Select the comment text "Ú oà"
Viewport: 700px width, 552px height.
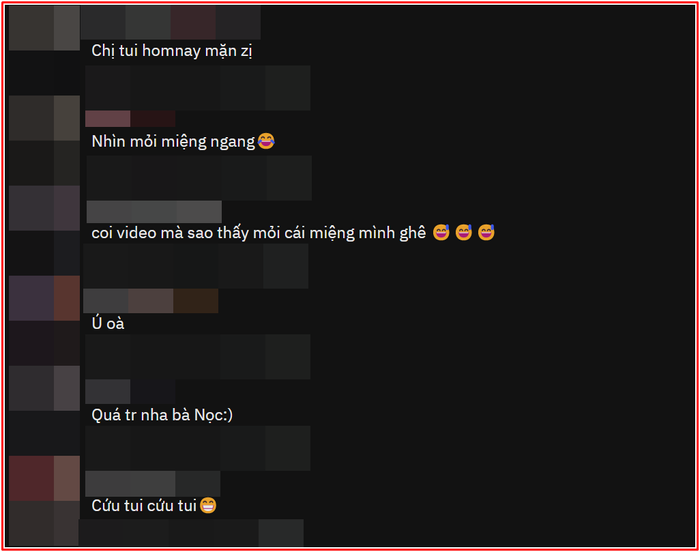tap(108, 323)
